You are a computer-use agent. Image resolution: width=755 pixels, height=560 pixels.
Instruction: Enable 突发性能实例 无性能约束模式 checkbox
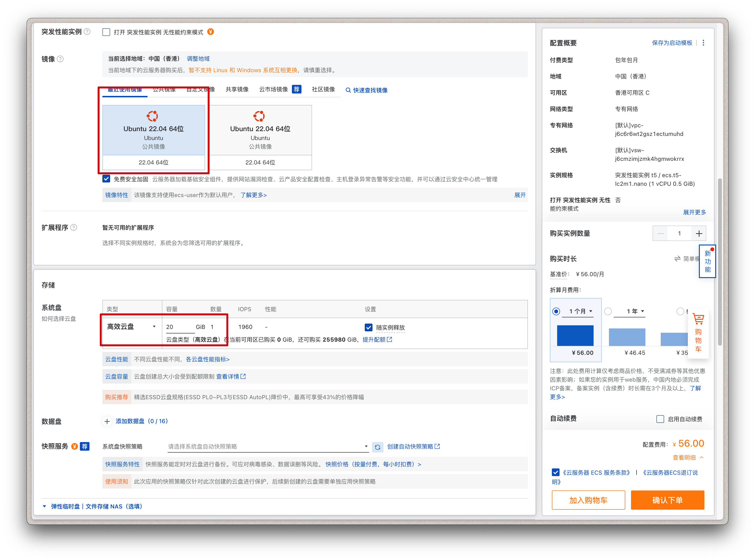coord(106,32)
